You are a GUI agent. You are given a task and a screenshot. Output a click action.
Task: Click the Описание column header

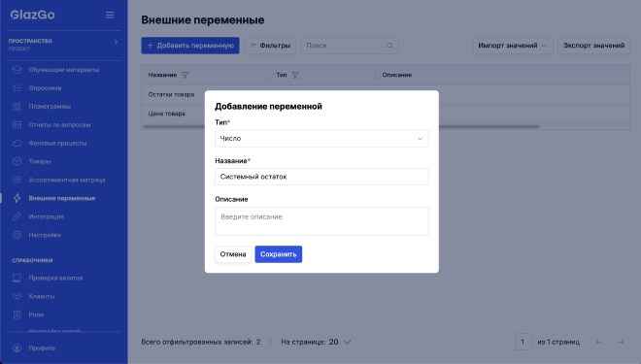point(397,75)
